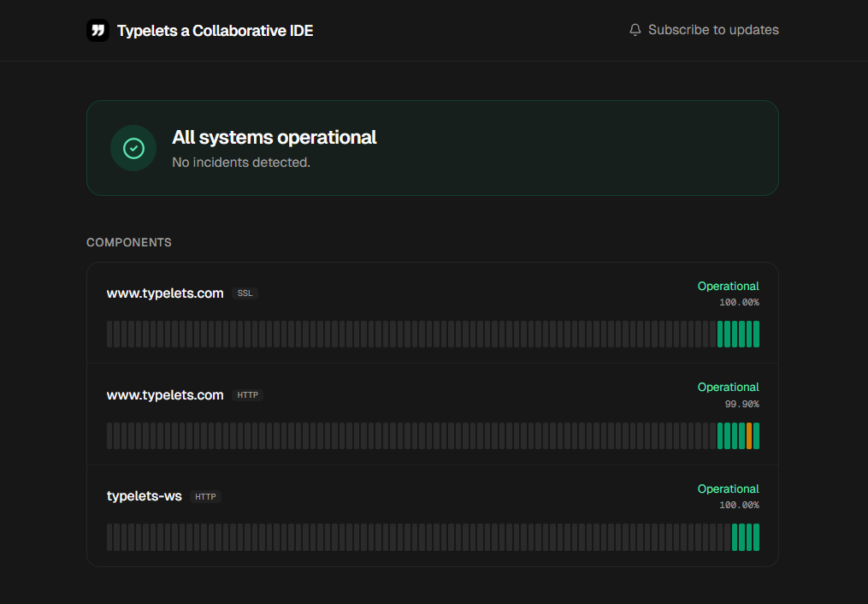Click Operational status on the SSL row
This screenshot has width=868, height=604.
click(728, 287)
